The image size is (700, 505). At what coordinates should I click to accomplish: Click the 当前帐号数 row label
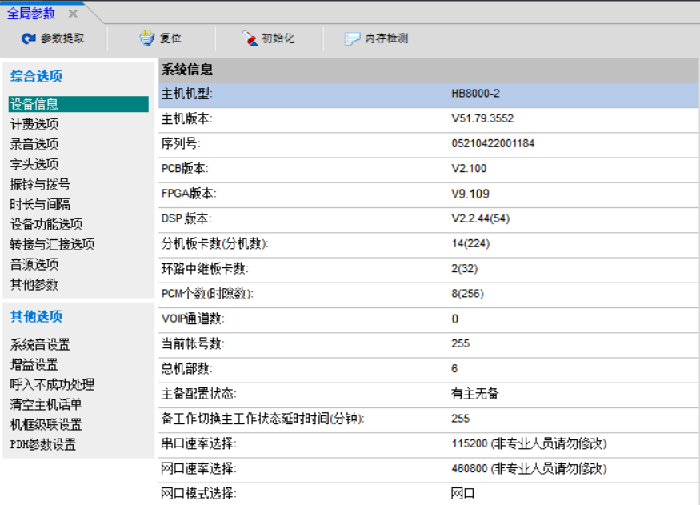tap(193, 343)
